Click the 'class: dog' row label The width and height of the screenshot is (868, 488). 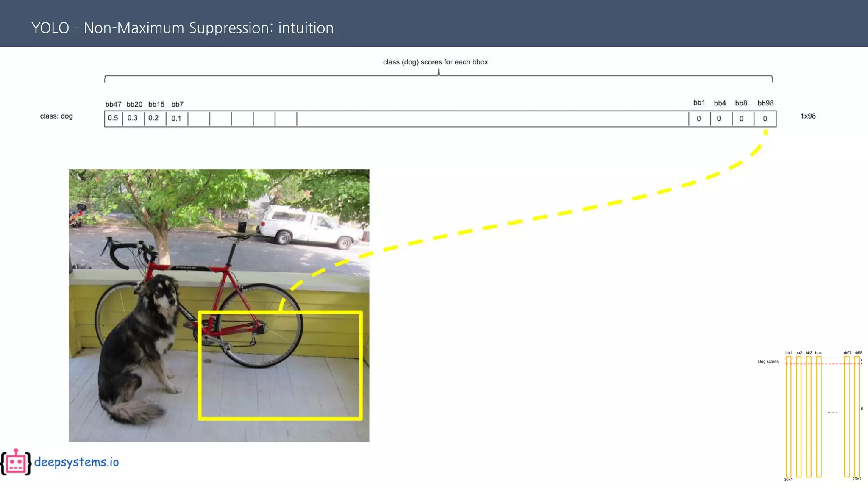coord(56,116)
